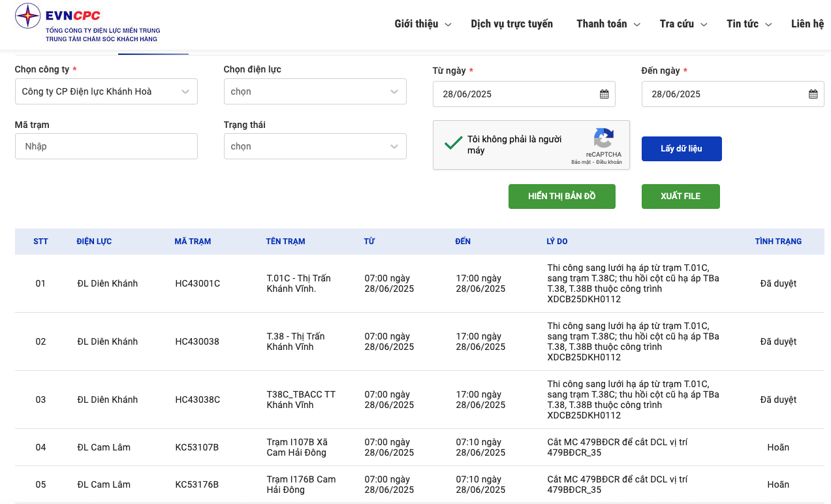Click the EVNCPC logo icon
The image size is (831, 504).
[28, 16]
